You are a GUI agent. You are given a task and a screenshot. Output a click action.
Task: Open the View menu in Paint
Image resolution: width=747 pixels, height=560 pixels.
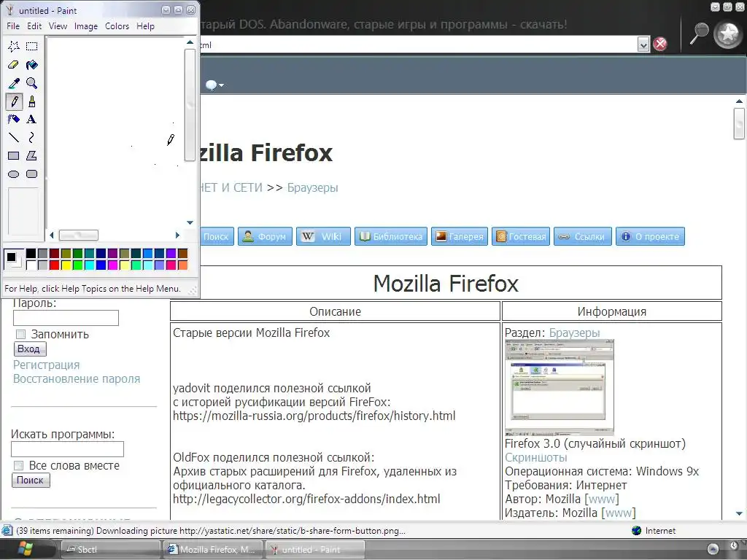(x=58, y=26)
